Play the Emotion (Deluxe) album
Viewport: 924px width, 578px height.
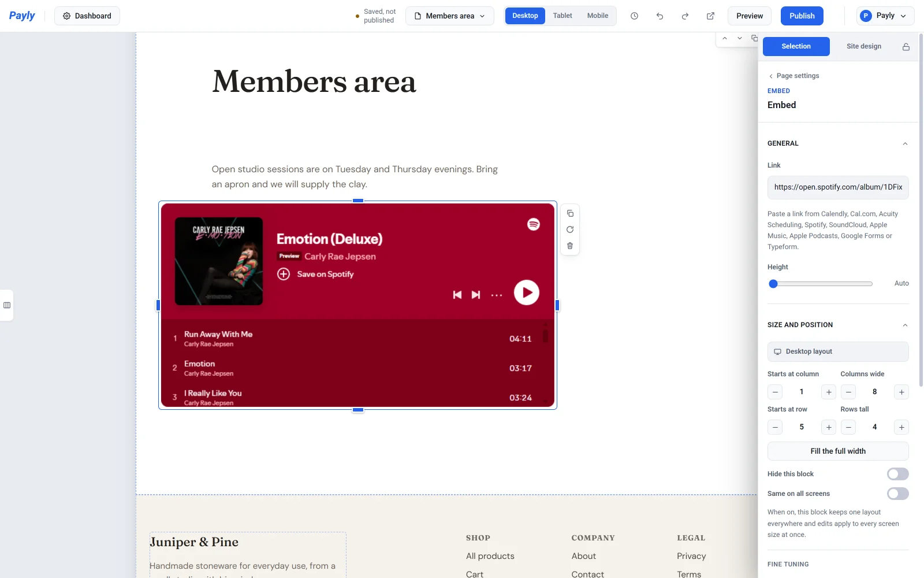point(527,292)
